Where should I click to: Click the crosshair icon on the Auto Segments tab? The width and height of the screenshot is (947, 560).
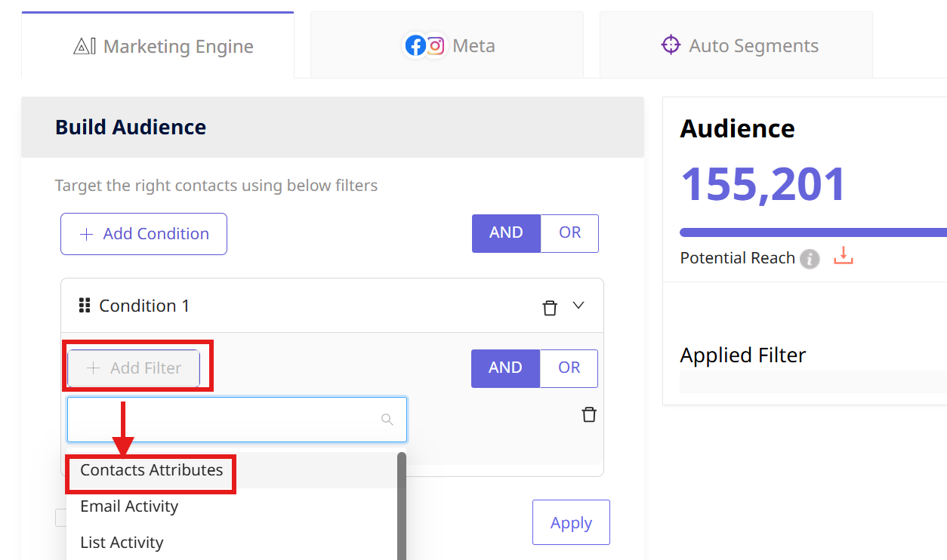671,45
